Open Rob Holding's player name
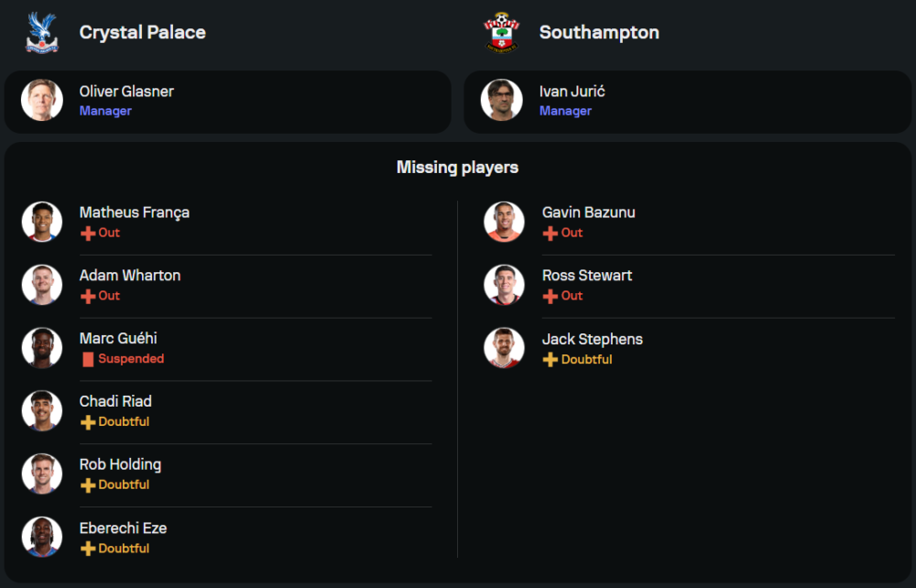 point(120,464)
